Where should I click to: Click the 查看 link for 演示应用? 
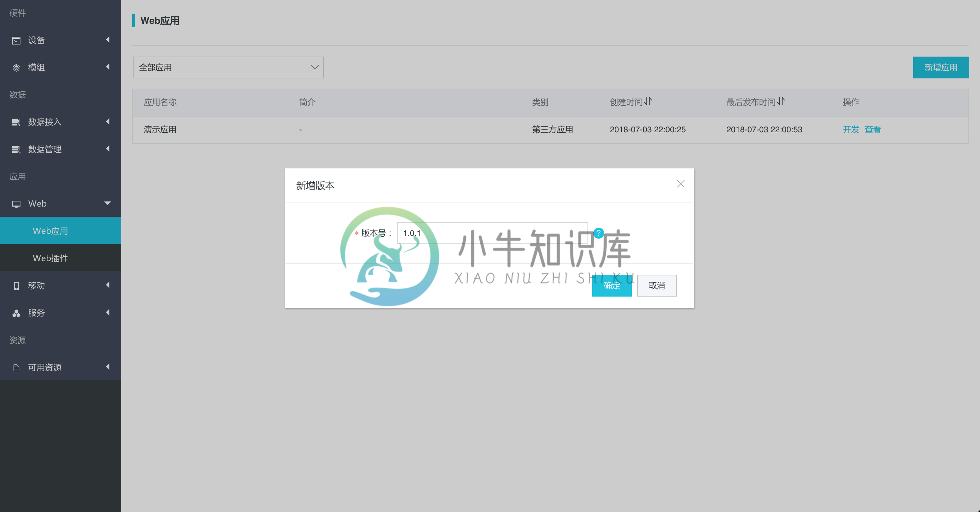pos(873,130)
